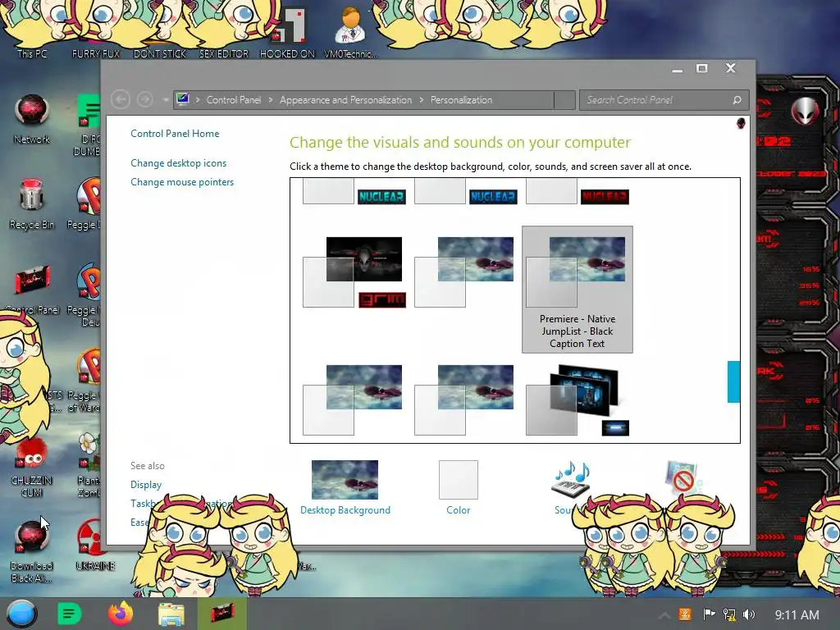Click the Java update tray icon
840x630 pixels.
[x=685, y=614]
